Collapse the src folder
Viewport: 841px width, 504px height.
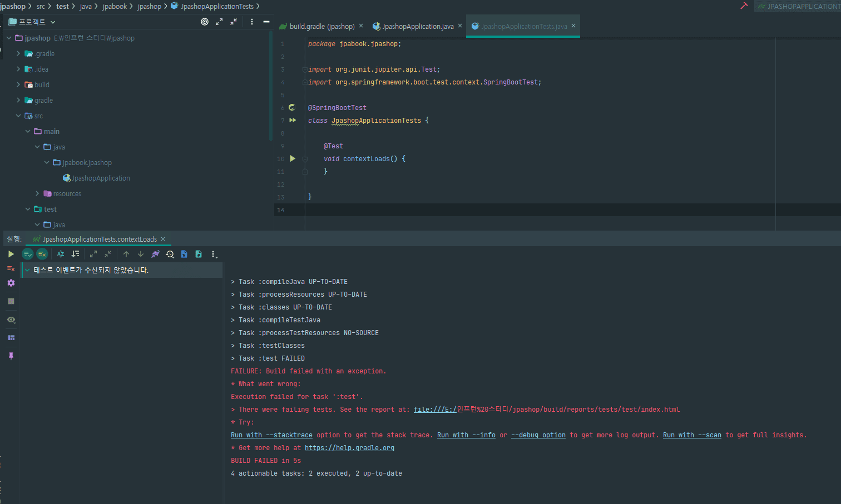point(18,116)
